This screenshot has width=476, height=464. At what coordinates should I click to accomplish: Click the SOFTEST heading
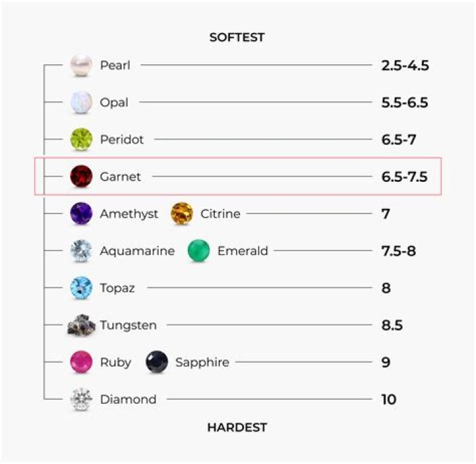[237, 37]
